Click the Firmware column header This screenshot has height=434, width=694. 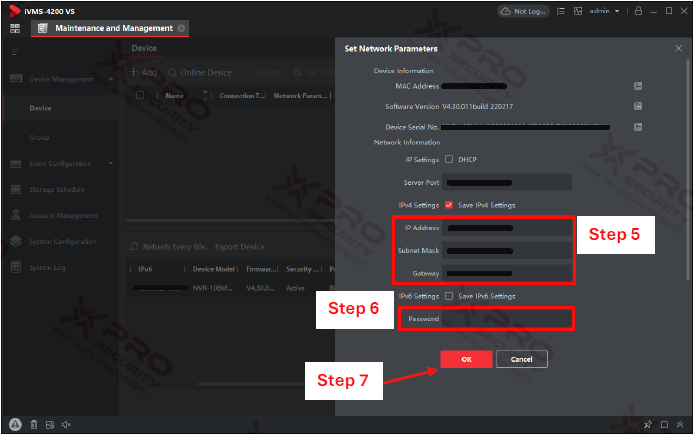(262, 269)
